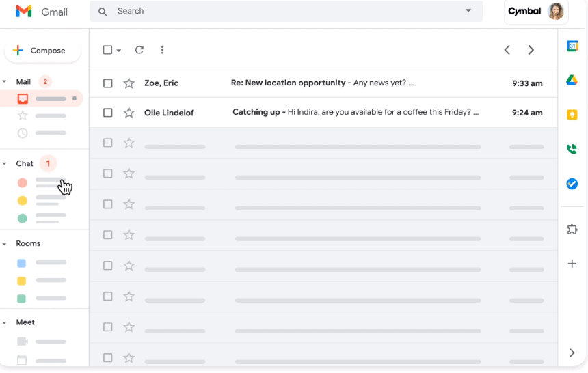Open my meetings calendar icon under Meet
The width and height of the screenshot is (588, 373).
point(22,360)
